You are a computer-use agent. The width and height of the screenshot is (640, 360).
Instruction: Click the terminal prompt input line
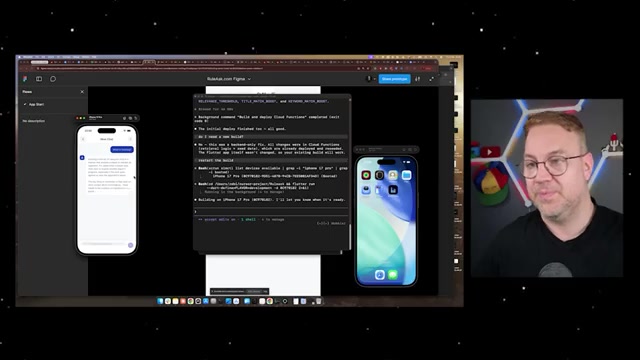tap(271, 211)
